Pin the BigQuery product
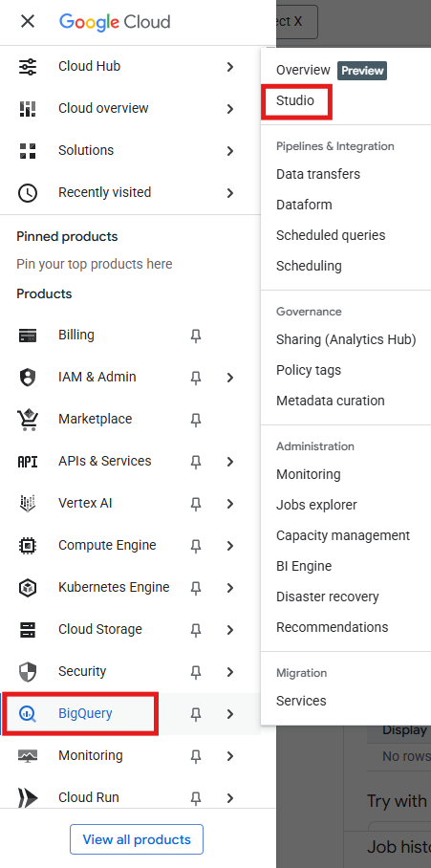The height and width of the screenshot is (868, 431). coord(195,714)
